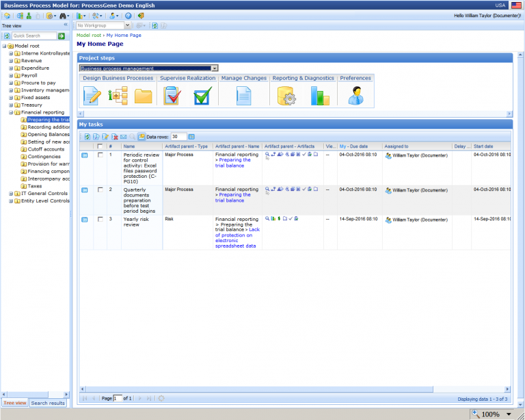Viewport: 525px width, 420px height.
Task: Click the clipboard with red checkmark icon
Action: (172, 96)
